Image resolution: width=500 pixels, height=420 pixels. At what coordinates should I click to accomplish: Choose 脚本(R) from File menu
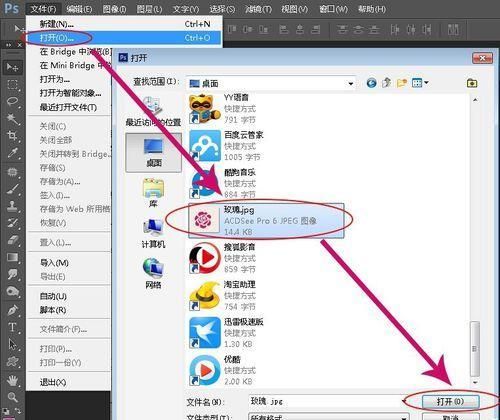click(x=53, y=310)
